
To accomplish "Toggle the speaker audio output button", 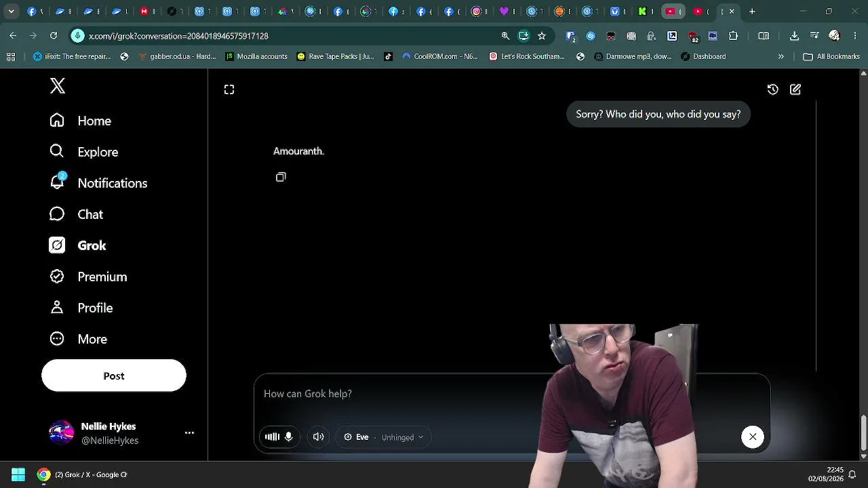I will (318, 437).
